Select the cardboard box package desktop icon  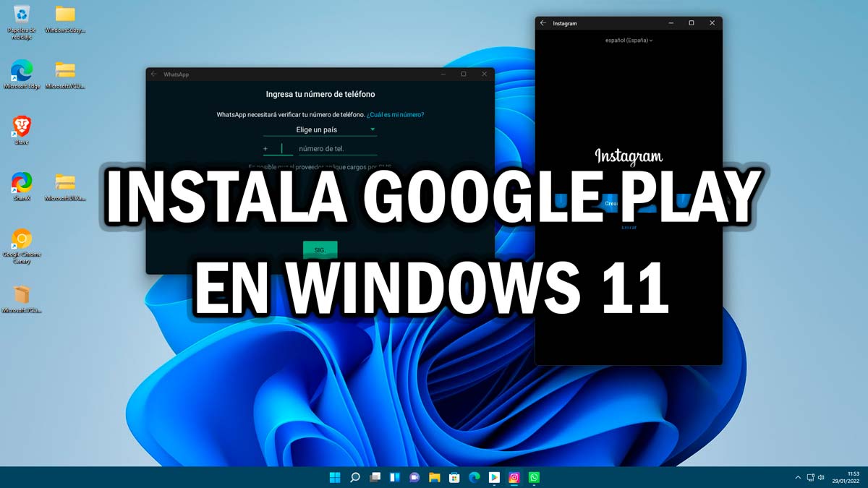pyautogui.click(x=22, y=299)
